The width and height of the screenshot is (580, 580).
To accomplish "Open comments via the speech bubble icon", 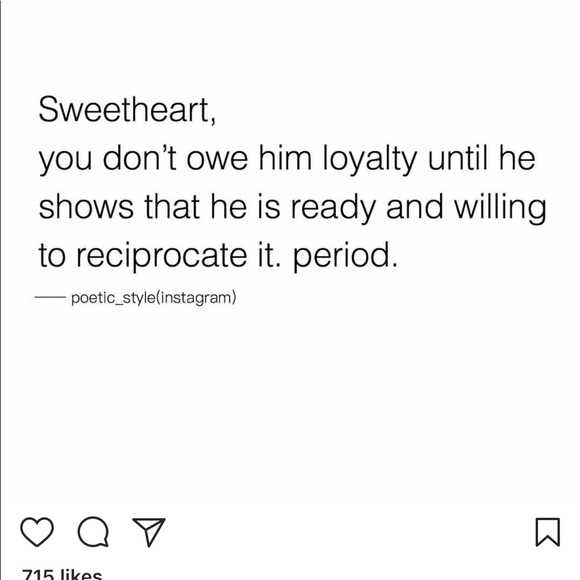I will [x=93, y=532].
